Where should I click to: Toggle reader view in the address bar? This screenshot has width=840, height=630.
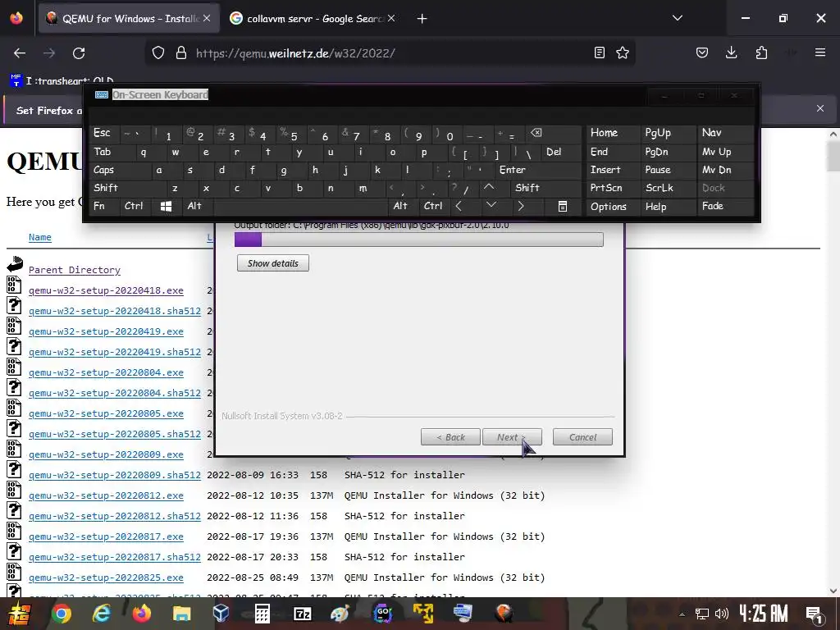pos(600,52)
